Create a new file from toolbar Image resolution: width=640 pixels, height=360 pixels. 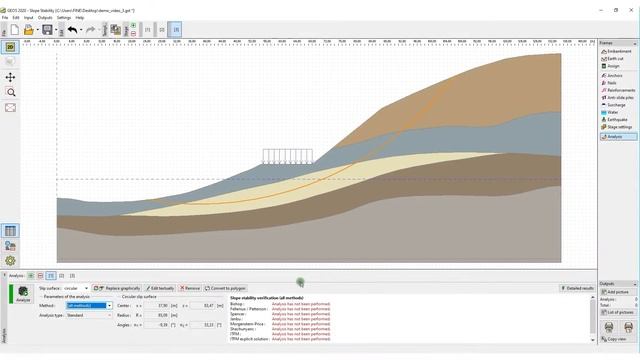coord(15,30)
